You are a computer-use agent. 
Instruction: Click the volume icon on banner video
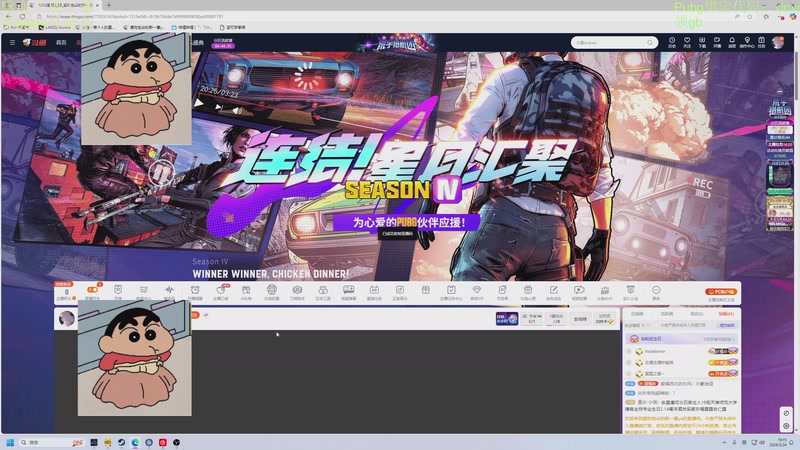(237, 110)
